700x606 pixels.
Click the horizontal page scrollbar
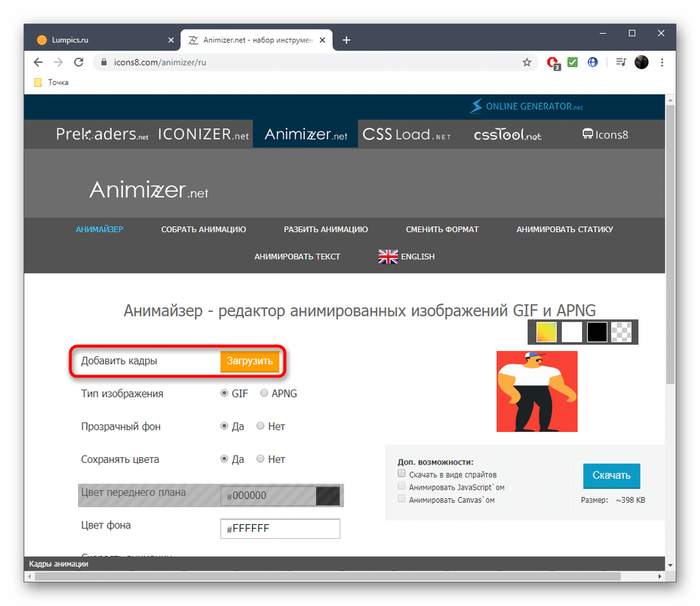pos(328,577)
